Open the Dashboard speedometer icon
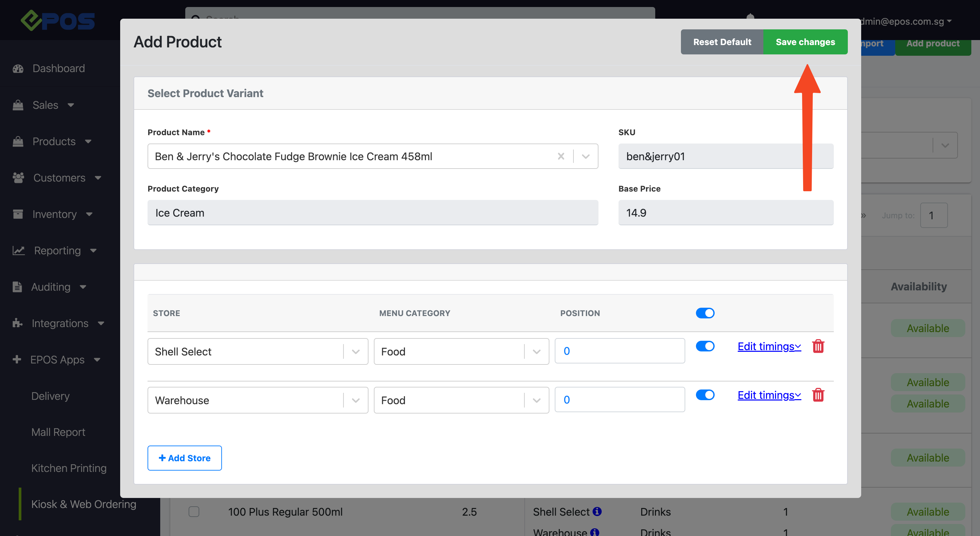Viewport: 980px width, 536px height. click(x=18, y=68)
